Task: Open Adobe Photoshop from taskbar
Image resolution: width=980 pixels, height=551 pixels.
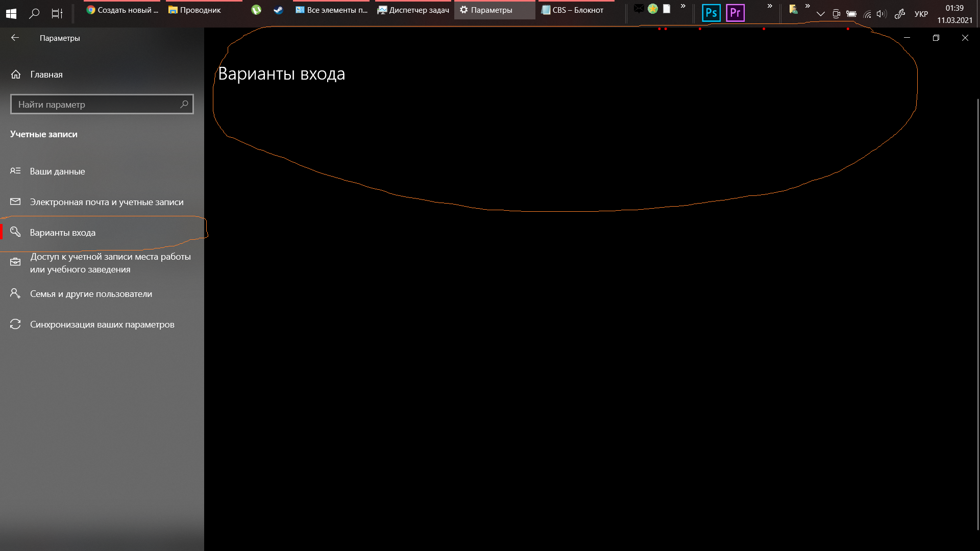Action: click(x=711, y=12)
